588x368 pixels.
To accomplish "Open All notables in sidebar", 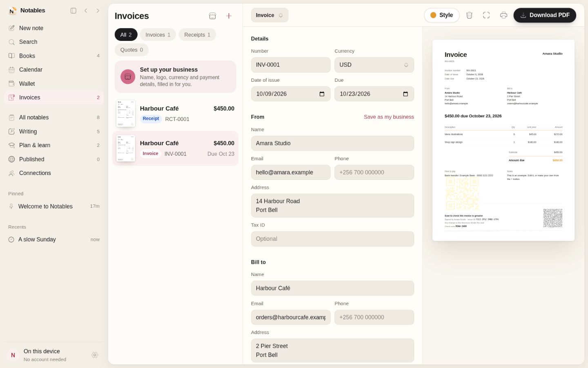I will tap(54, 118).
